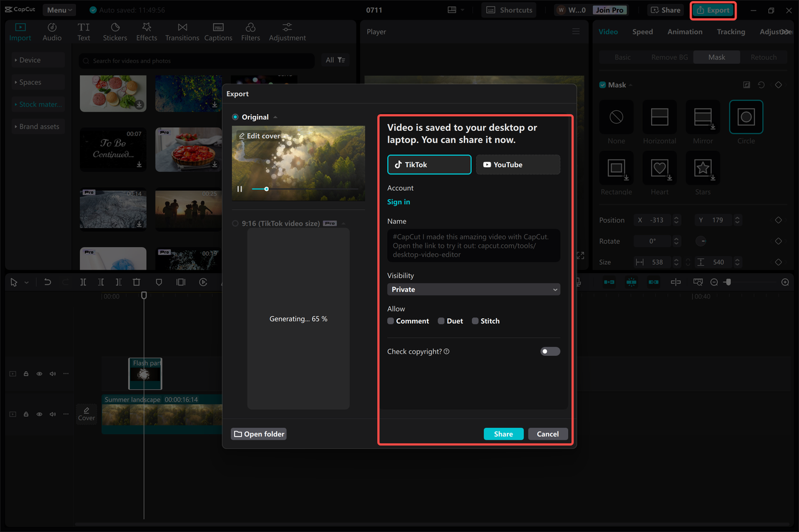This screenshot has width=799, height=532.
Task: Select the Split tool in timeline toolbar
Action: click(83, 283)
